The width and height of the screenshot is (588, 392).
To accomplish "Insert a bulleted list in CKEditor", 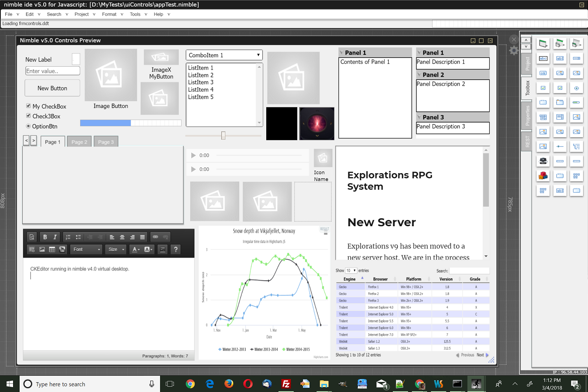I will 78,237.
